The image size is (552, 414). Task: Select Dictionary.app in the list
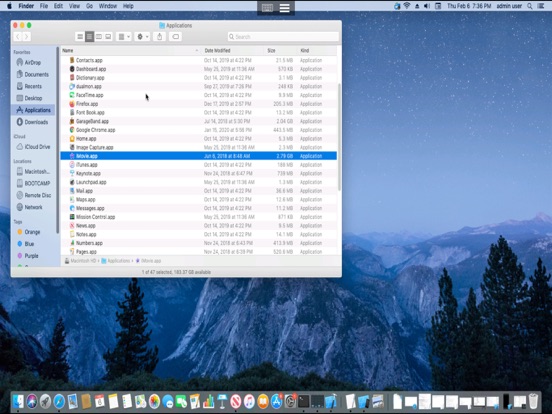coord(199,78)
